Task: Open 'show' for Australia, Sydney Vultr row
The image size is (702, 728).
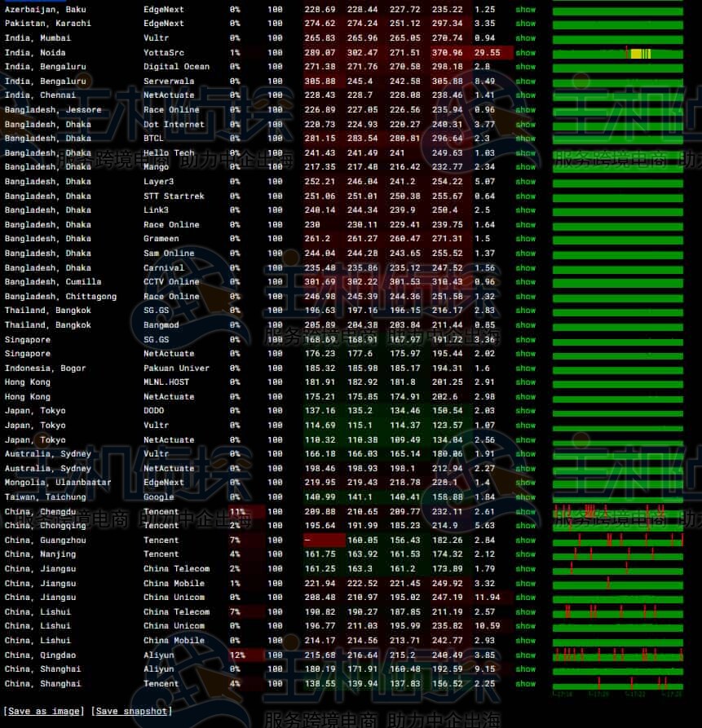Action: [525, 454]
